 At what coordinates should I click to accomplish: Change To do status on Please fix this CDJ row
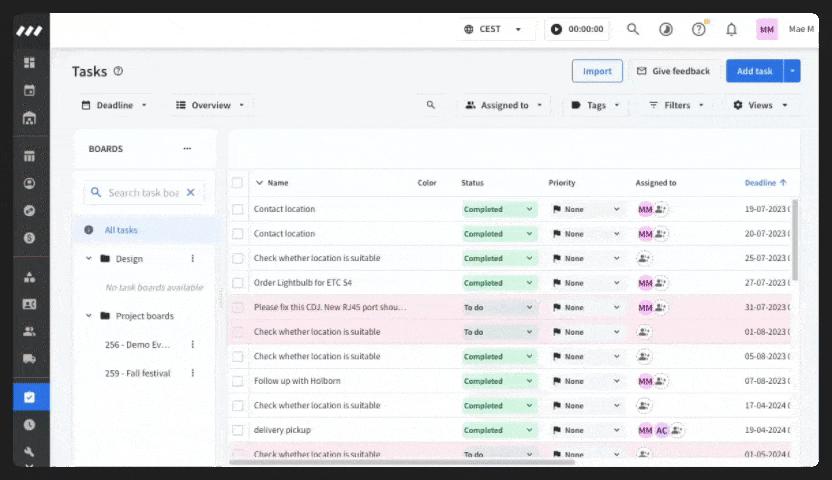point(499,308)
